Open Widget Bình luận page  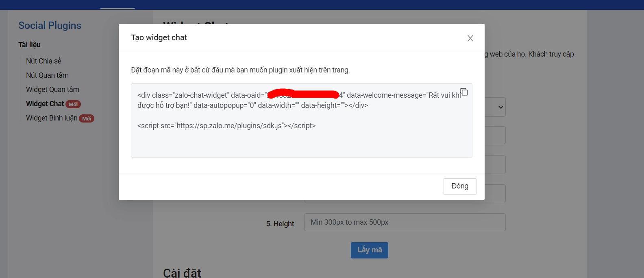click(52, 118)
